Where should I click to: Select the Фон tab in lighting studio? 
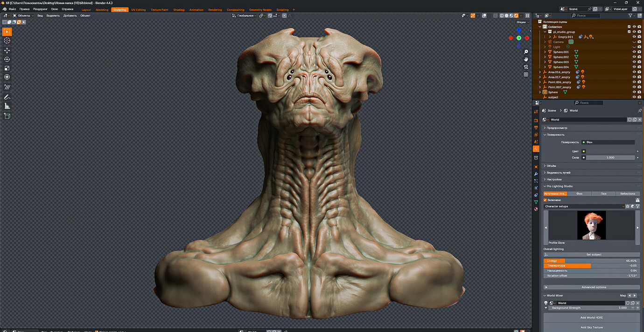579,194
